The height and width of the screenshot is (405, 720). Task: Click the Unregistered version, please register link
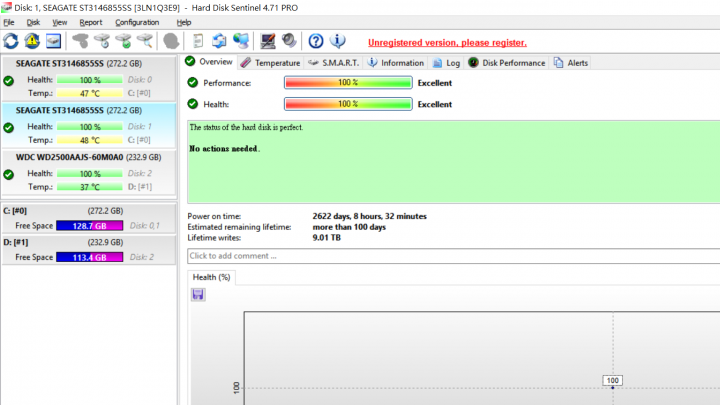(x=447, y=43)
